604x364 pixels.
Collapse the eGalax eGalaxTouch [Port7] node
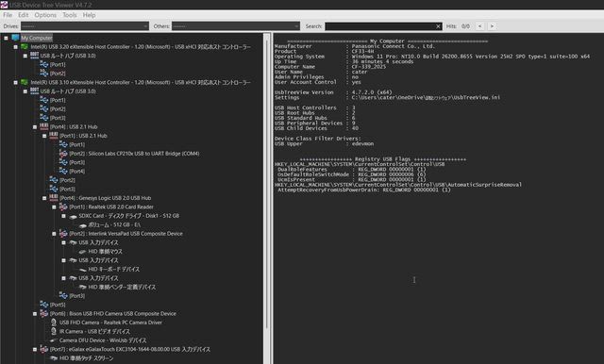[35, 349]
